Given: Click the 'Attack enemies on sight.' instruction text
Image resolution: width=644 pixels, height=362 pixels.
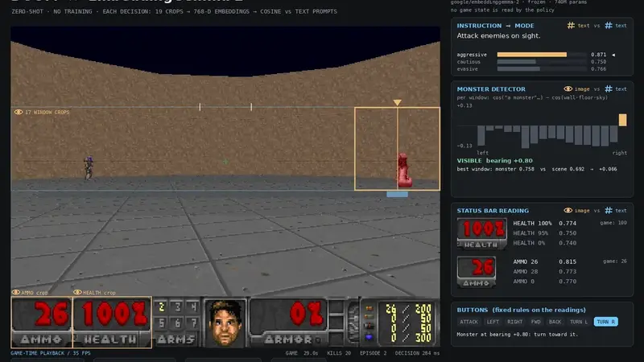Looking at the screenshot, I should pyautogui.click(x=498, y=35).
